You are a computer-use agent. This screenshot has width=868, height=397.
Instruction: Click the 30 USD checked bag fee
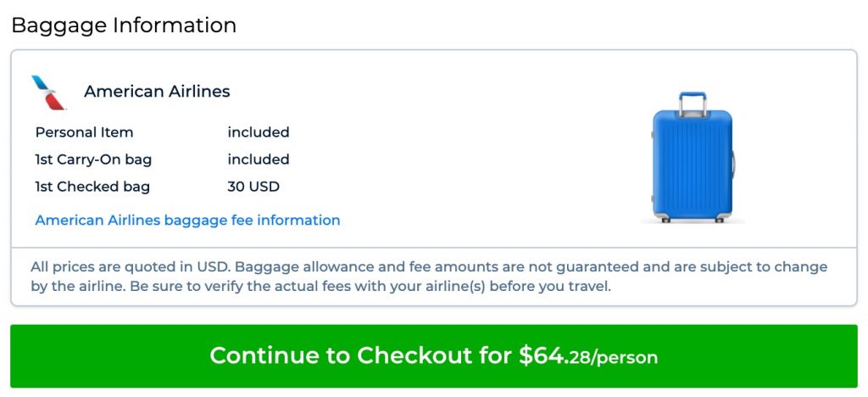pyautogui.click(x=253, y=187)
